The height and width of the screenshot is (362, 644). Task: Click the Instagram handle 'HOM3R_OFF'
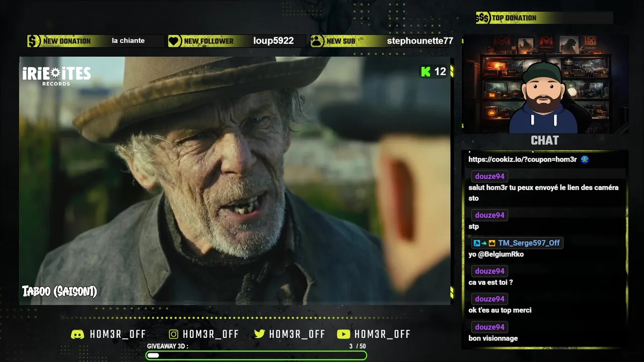211,334
